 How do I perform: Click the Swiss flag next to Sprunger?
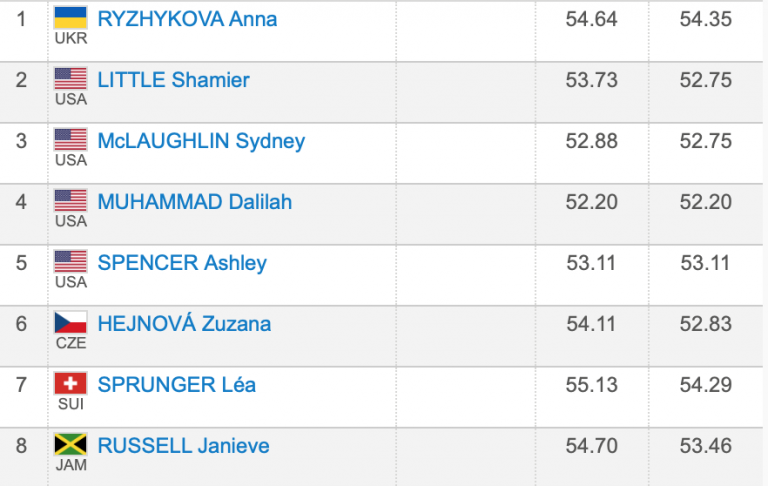[71, 383]
